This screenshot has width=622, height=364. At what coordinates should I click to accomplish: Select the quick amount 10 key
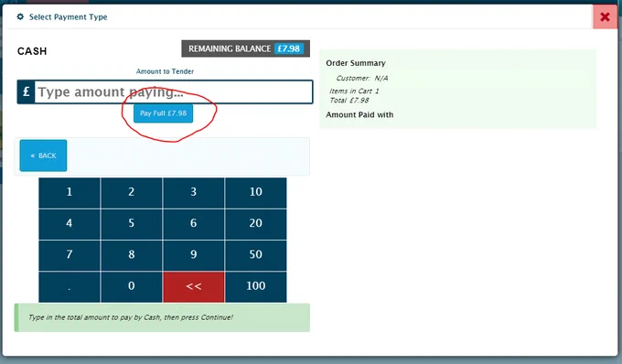tap(256, 192)
